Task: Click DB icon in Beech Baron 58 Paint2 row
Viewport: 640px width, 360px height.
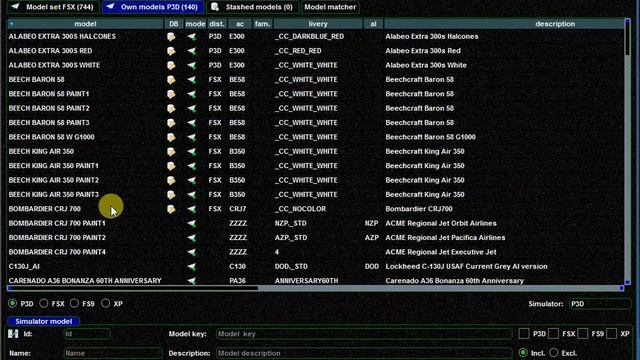Action: click(x=171, y=109)
